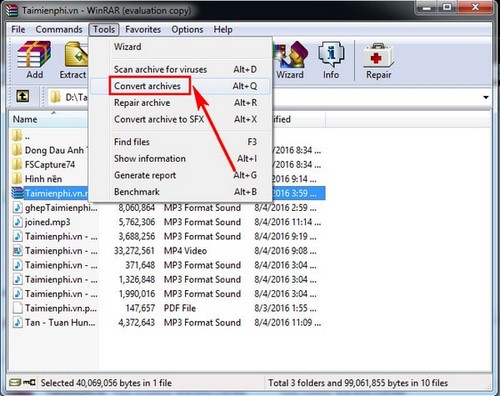Run Benchmark from Tools menu

click(180, 192)
